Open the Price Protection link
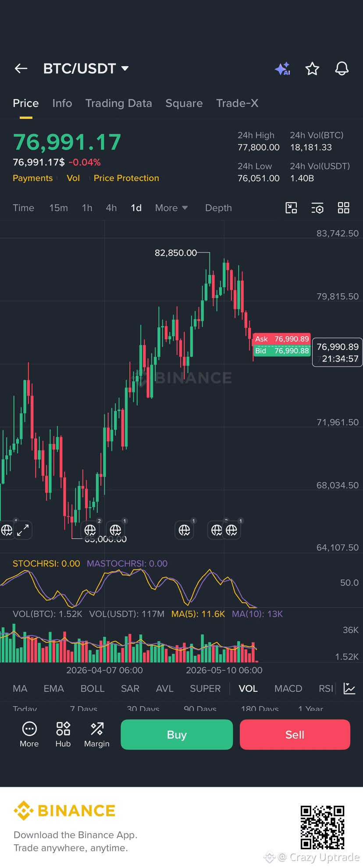Screen dimensions: 363x868 126,178
